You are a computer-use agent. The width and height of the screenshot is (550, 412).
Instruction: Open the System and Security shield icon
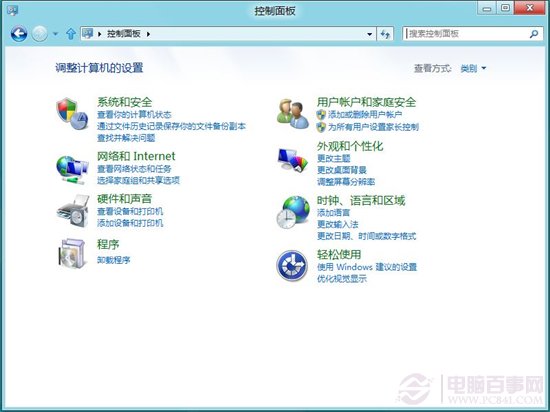(x=72, y=114)
